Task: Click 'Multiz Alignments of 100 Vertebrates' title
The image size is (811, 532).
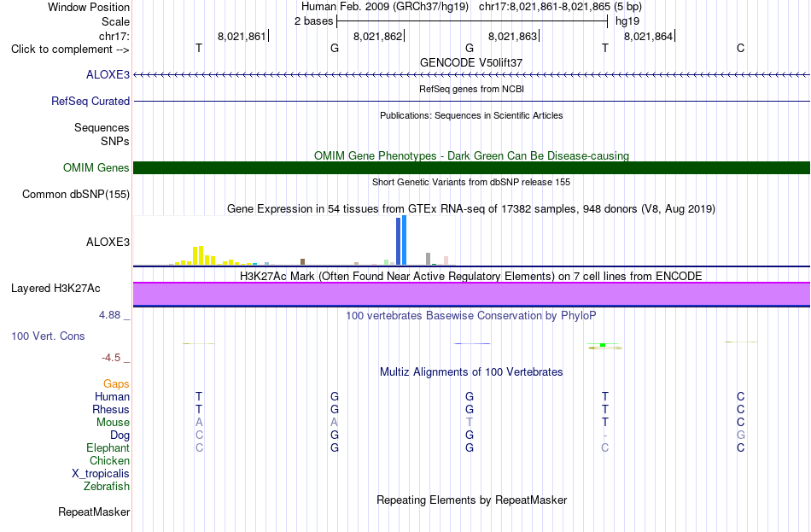Action: [471, 372]
